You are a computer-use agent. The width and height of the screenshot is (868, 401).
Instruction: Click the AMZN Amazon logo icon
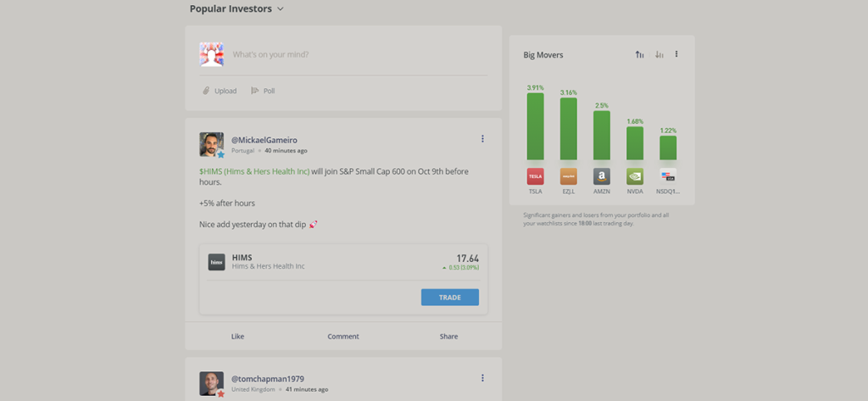pos(602,176)
